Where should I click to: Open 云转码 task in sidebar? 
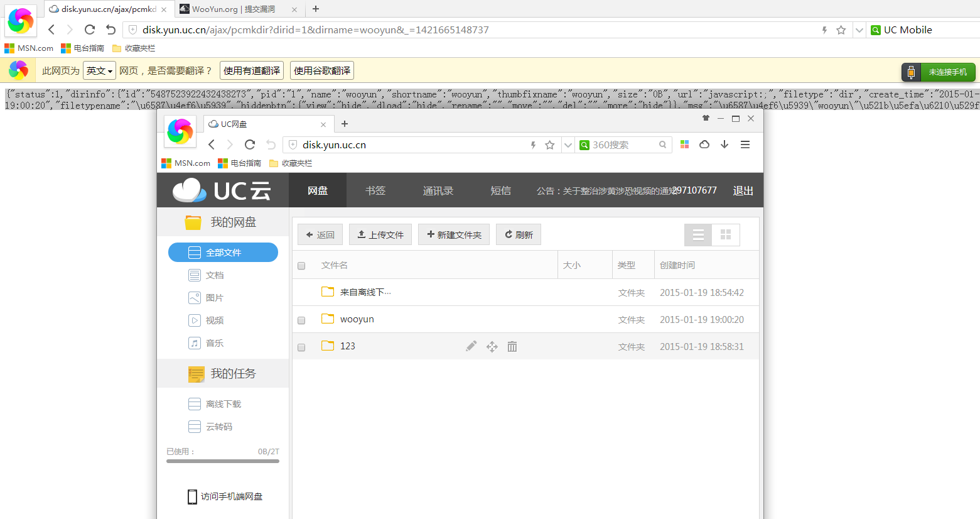coord(210,427)
